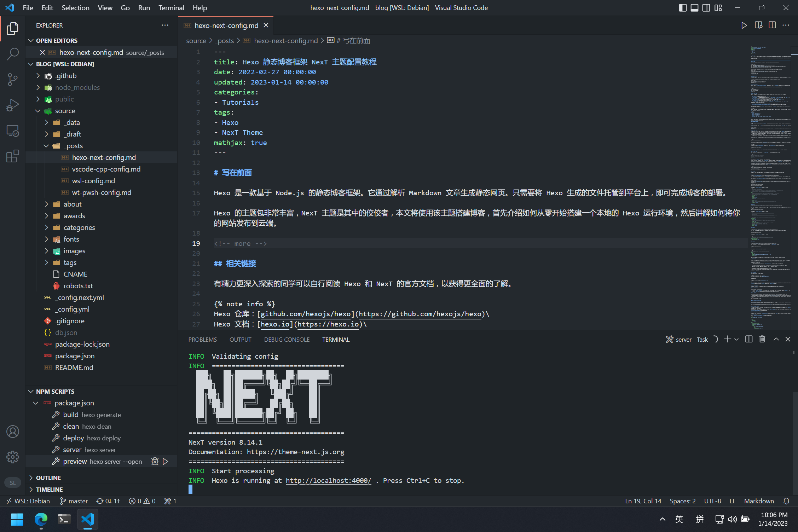Screen dimensions: 798x532
Task: Open the Source Control view
Action: click(13, 80)
